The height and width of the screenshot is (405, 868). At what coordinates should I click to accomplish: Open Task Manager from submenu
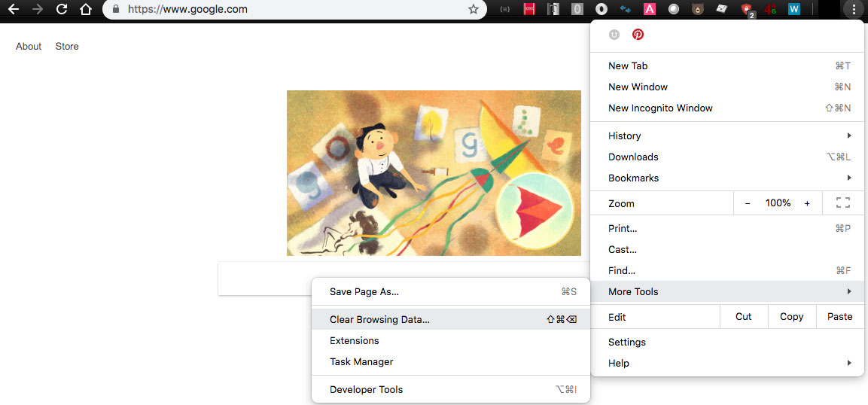pyautogui.click(x=451, y=361)
